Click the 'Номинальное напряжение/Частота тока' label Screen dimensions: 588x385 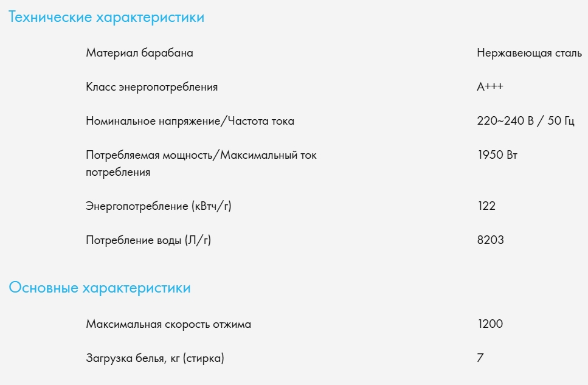pyautogui.click(x=190, y=121)
